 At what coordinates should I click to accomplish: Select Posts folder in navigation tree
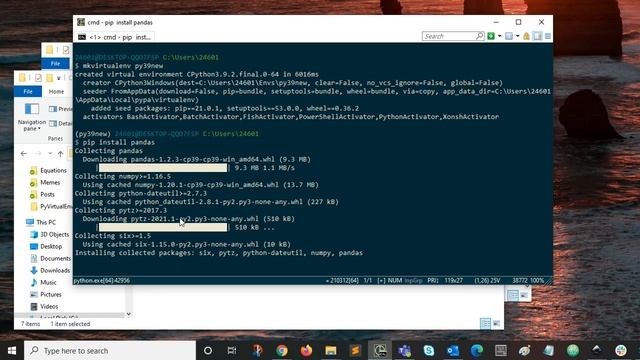click(43, 194)
